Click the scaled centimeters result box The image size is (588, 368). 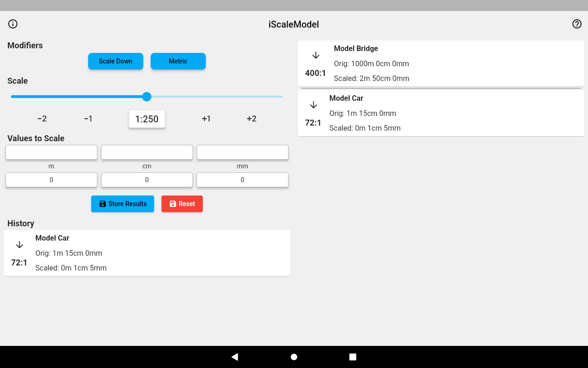147,180
